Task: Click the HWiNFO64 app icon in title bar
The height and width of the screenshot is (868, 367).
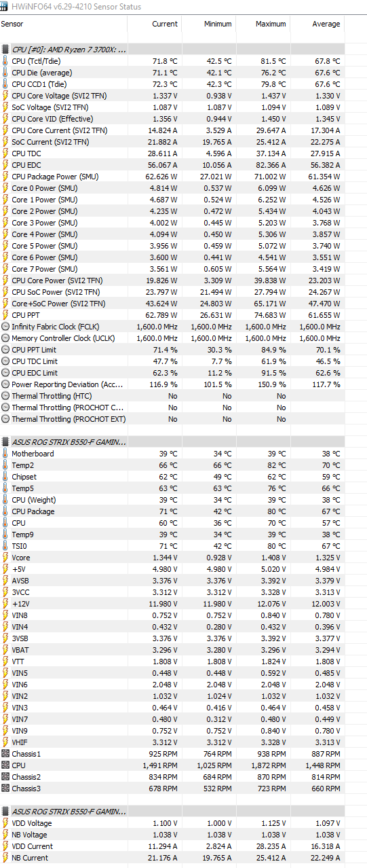Action: coord(5,7)
